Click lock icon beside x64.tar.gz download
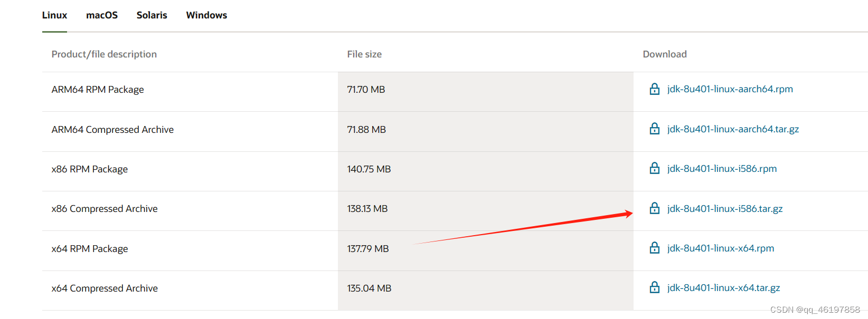 (654, 287)
